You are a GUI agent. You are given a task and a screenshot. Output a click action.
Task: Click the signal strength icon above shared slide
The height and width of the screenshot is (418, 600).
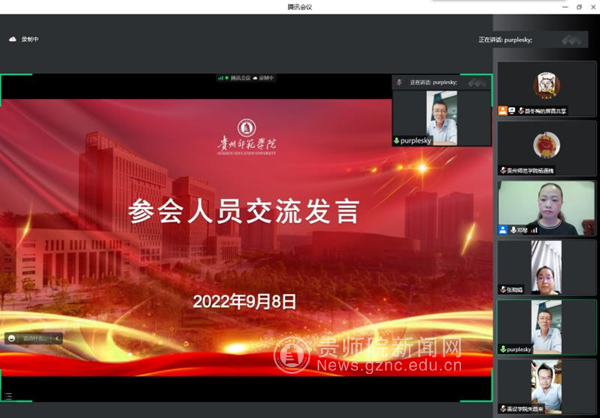pyautogui.click(x=222, y=77)
